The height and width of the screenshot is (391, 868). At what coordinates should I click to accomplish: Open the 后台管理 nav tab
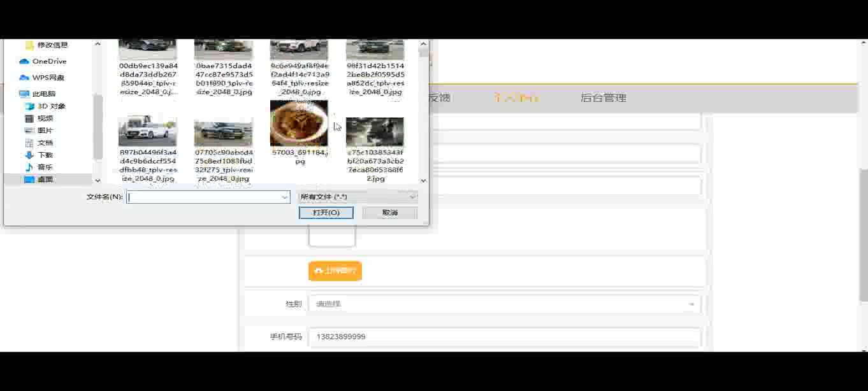point(603,98)
